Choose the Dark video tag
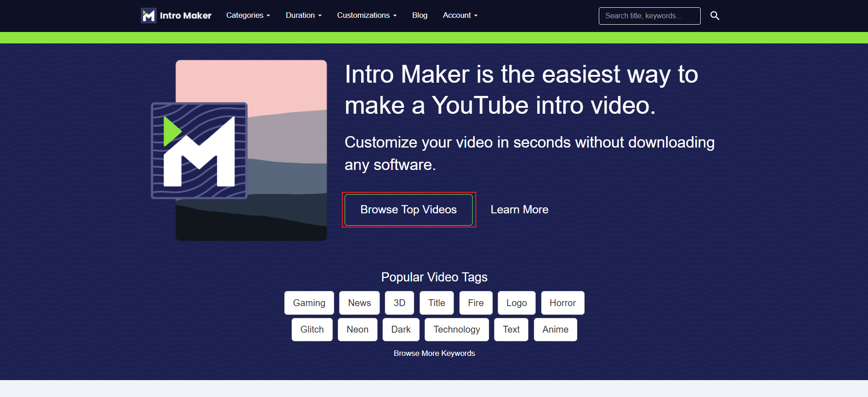This screenshot has height=397, width=868. click(x=401, y=329)
